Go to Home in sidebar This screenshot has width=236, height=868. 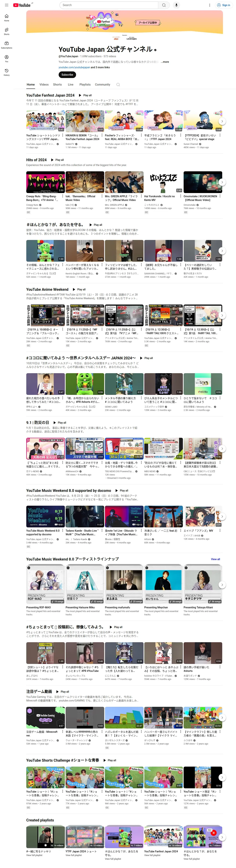tap(6, 18)
